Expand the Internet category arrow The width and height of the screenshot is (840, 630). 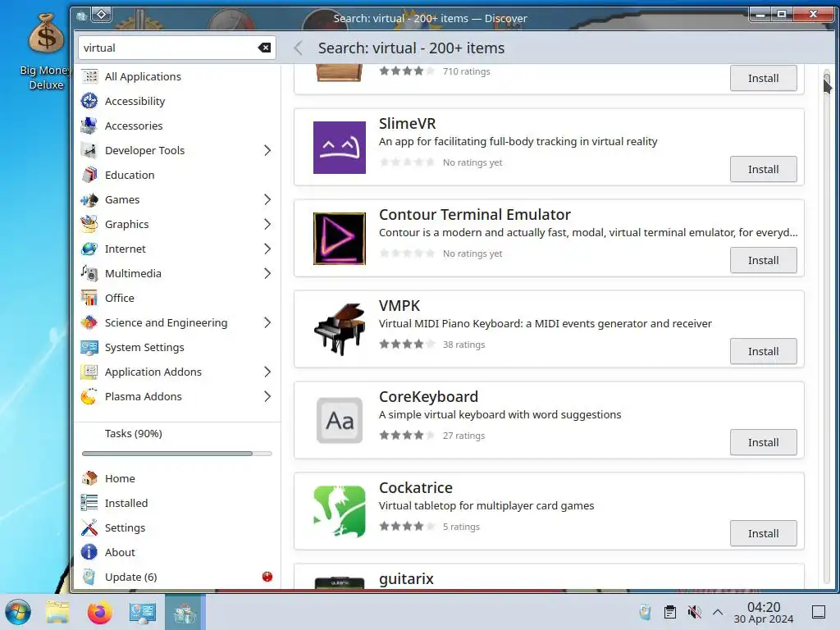pos(267,249)
